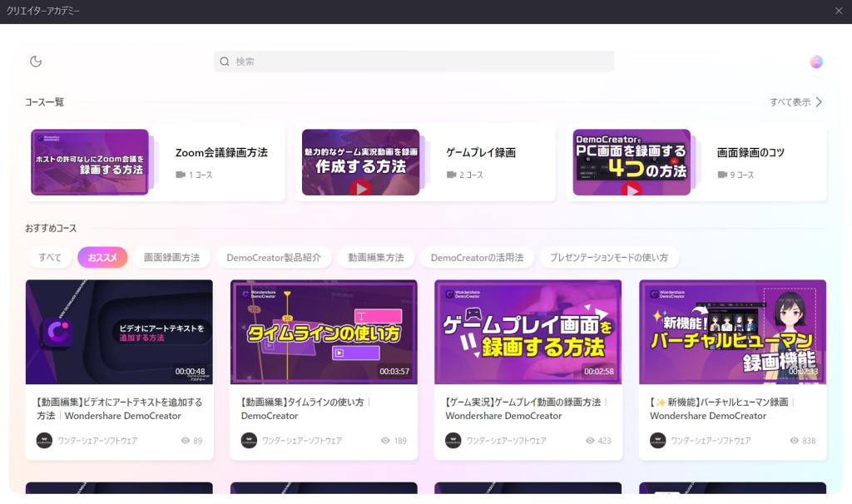Focus the 検索 search field
This screenshot has height=504, width=852.
414,62
